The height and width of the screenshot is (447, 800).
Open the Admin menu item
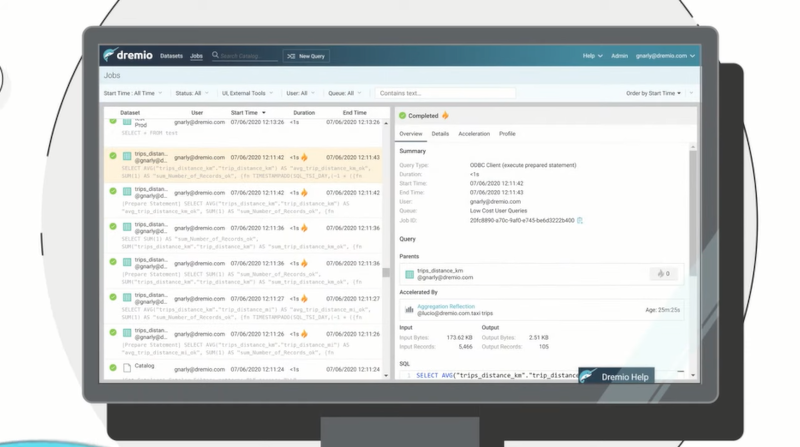619,56
